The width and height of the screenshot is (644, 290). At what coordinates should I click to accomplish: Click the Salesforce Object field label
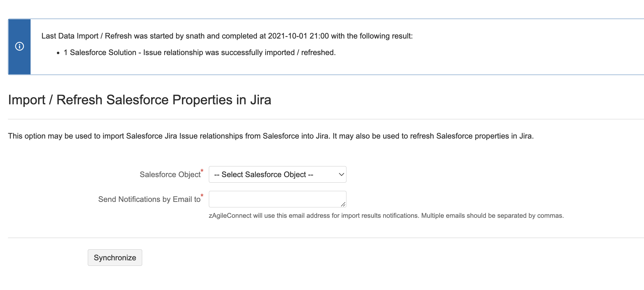[x=170, y=175]
